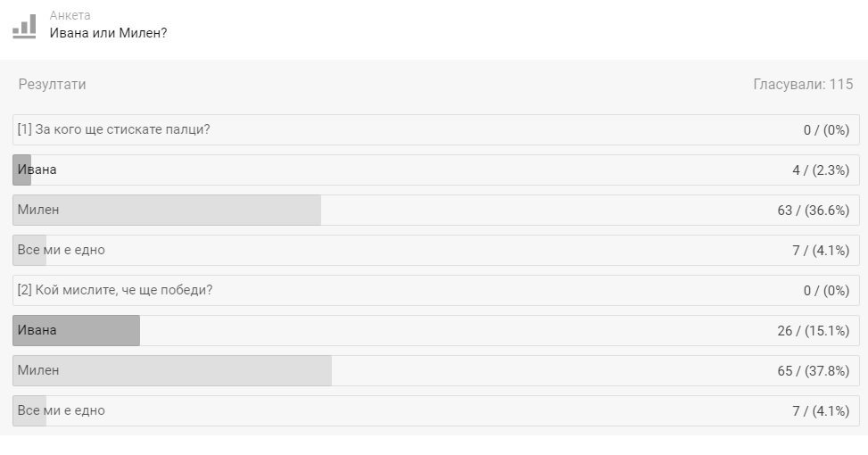Select question "[1] За кого ще стискате палци?"
Viewport: 868px width, 455px height.
click(x=113, y=129)
